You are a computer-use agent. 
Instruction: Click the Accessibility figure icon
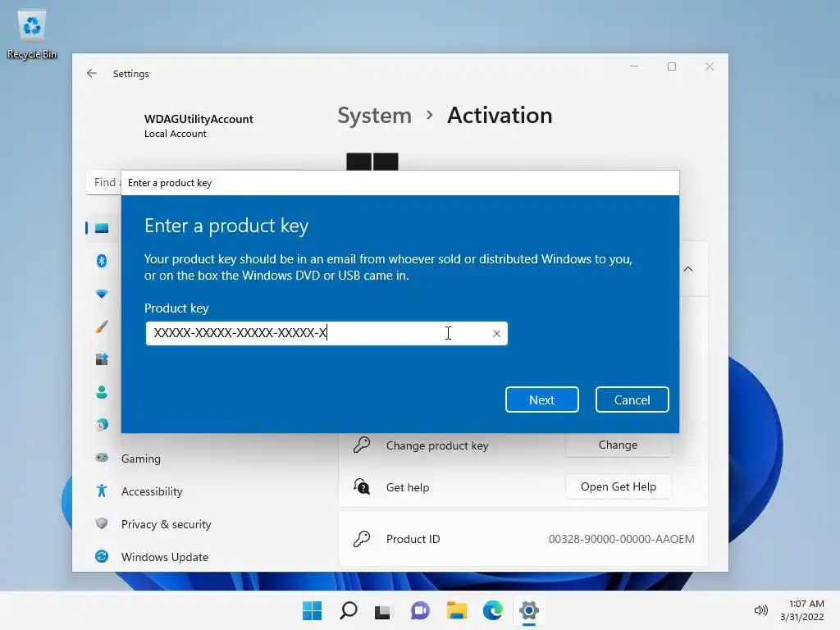(x=101, y=491)
